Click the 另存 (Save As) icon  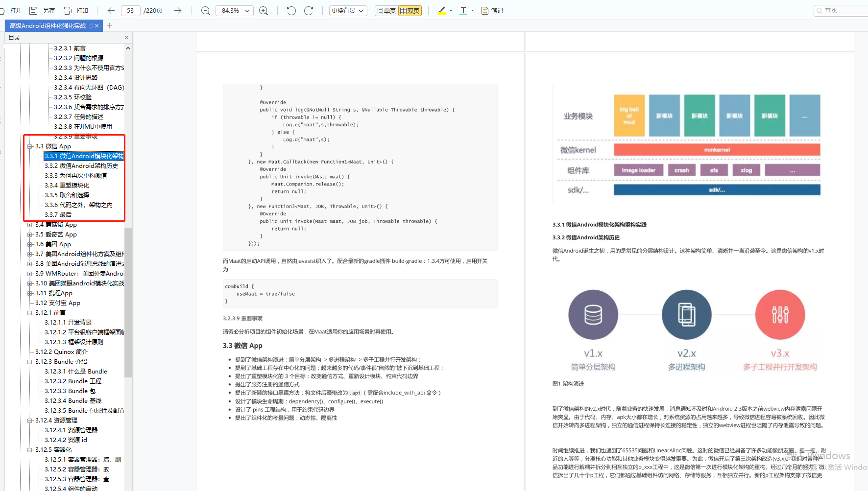33,10
